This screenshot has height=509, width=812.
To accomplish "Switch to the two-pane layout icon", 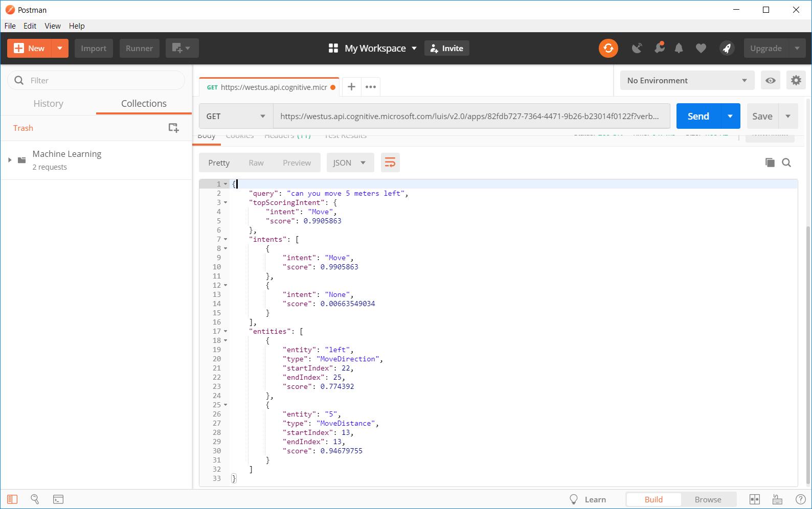I will point(755,499).
